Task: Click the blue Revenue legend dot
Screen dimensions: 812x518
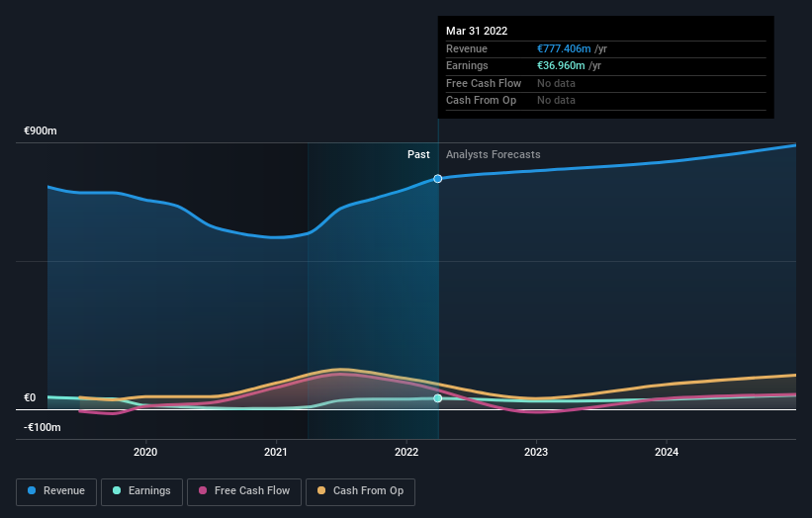Action: pyautogui.click(x=32, y=490)
